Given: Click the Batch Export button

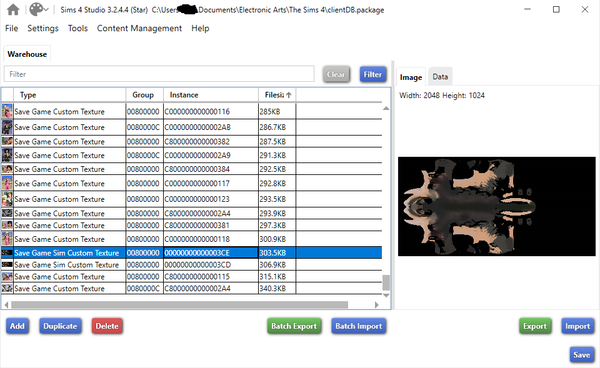Looking at the screenshot, I should (294, 326).
